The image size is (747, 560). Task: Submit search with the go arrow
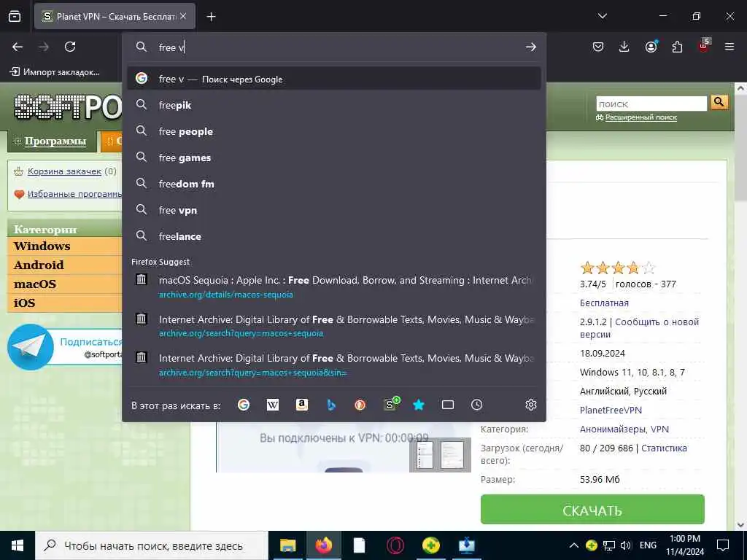click(531, 47)
